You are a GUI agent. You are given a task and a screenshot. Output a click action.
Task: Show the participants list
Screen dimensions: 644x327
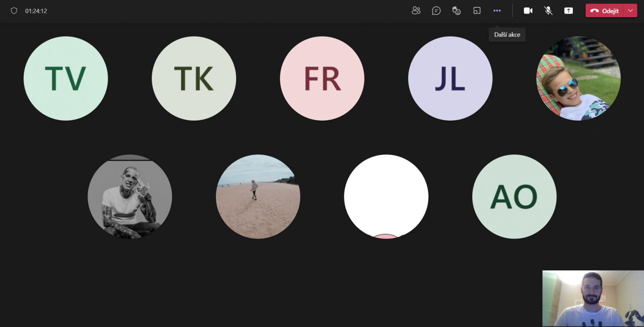(416, 11)
